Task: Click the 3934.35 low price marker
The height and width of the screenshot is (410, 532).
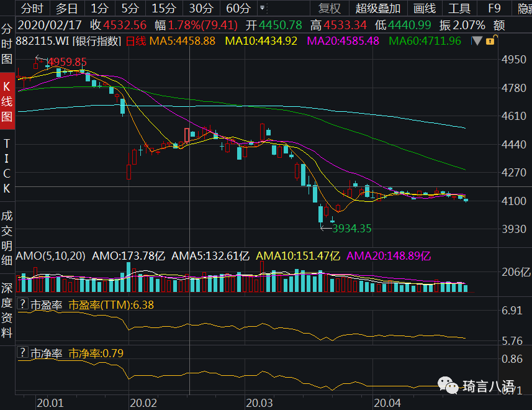Action: pyautogui.click(x=351, y=229)
